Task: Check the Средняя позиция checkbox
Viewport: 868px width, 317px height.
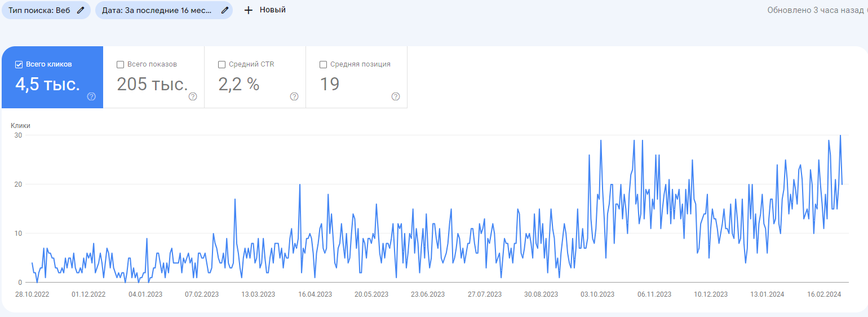Action: click(x=323, y=64)
